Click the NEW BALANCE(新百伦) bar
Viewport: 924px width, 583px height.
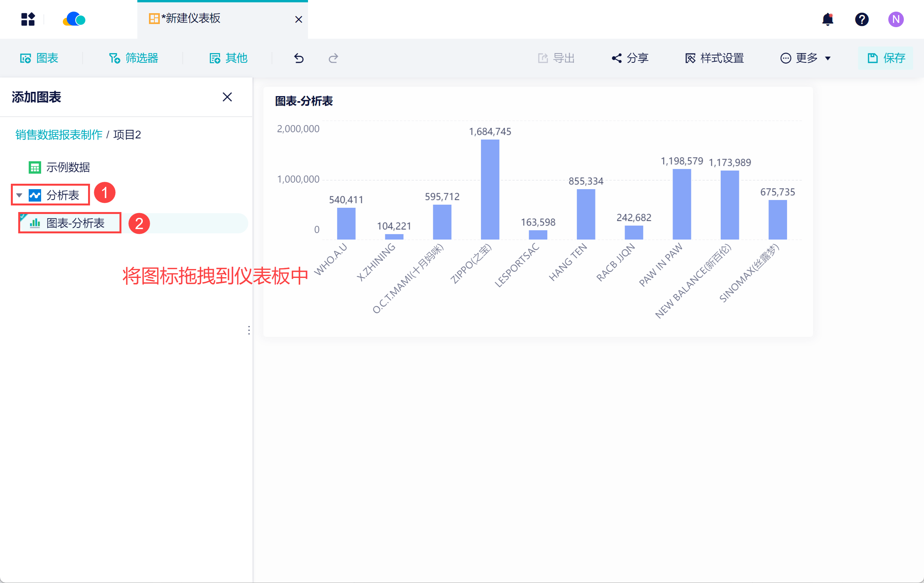click(x=730, y=205)
